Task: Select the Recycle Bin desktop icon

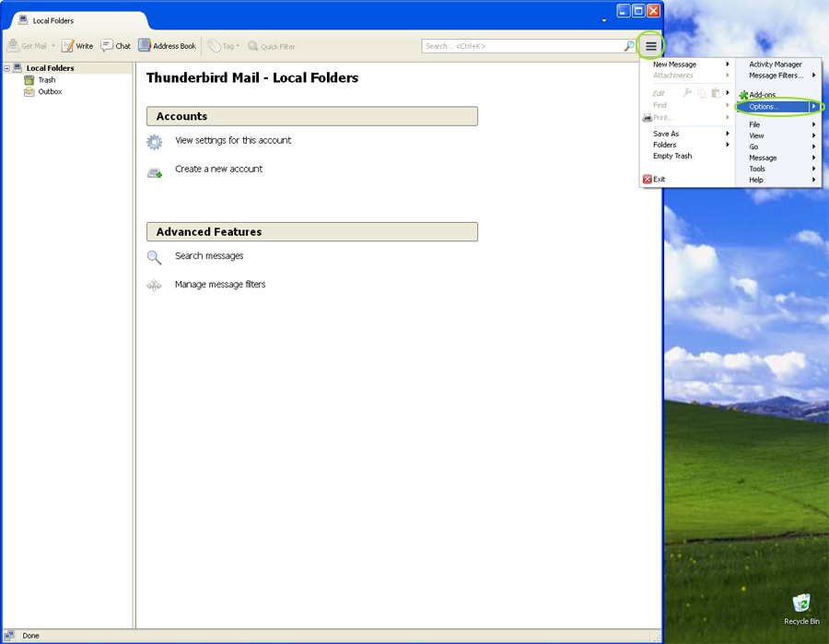Action: coord(801,610)
